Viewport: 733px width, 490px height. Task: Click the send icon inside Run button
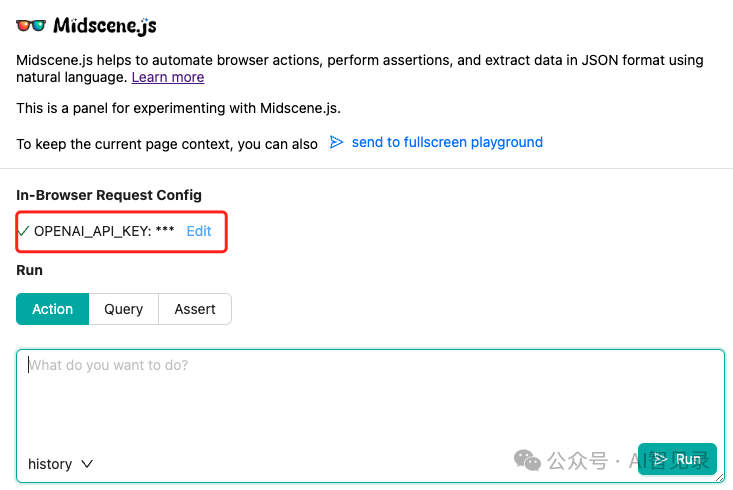(660, 459)
